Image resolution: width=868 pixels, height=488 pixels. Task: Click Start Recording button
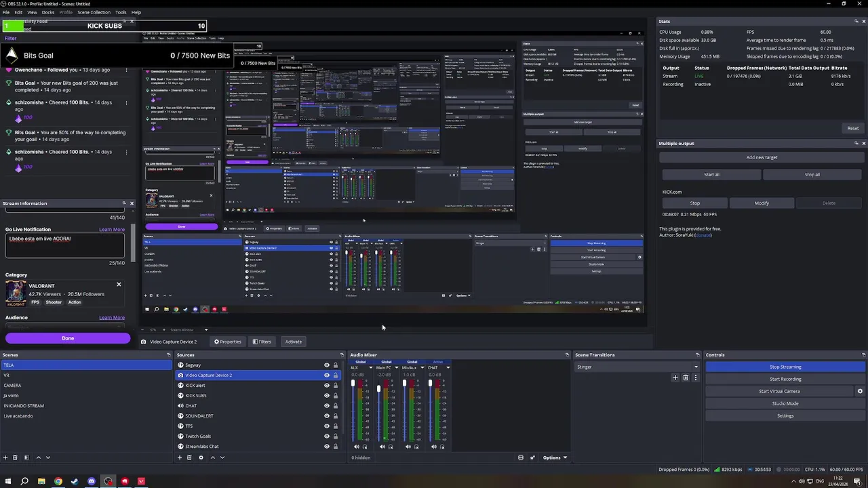point(785,379)
